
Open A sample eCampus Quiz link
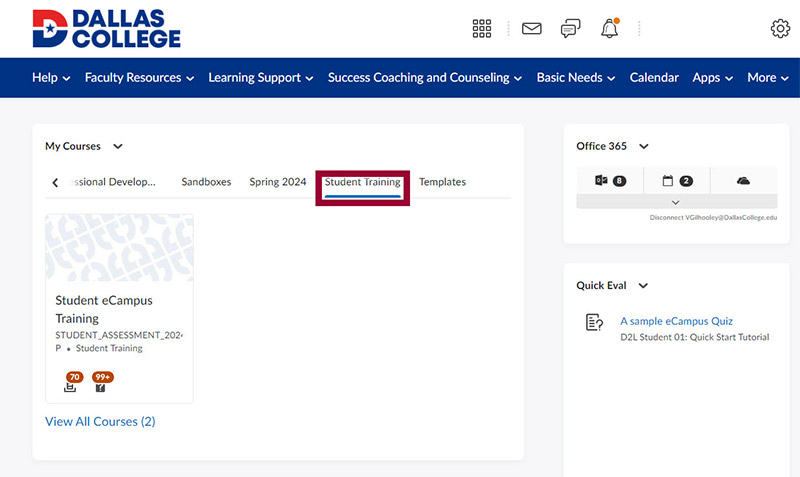(677, 321)
